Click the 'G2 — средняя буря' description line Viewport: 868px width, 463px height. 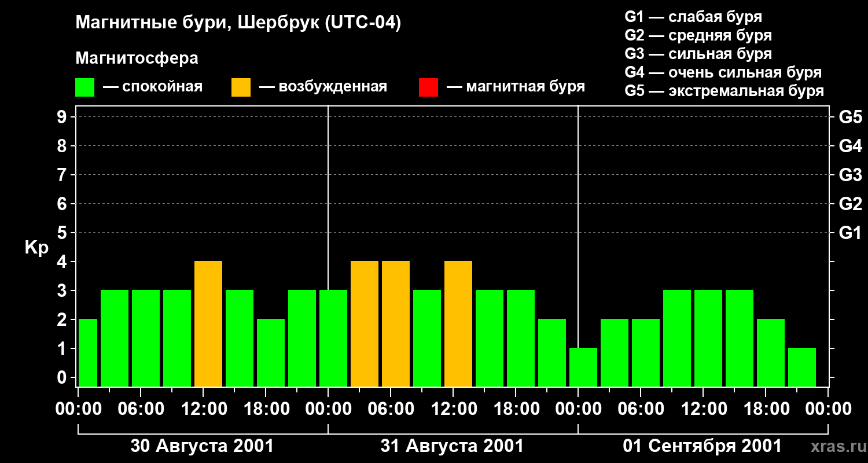click(698, 35)
